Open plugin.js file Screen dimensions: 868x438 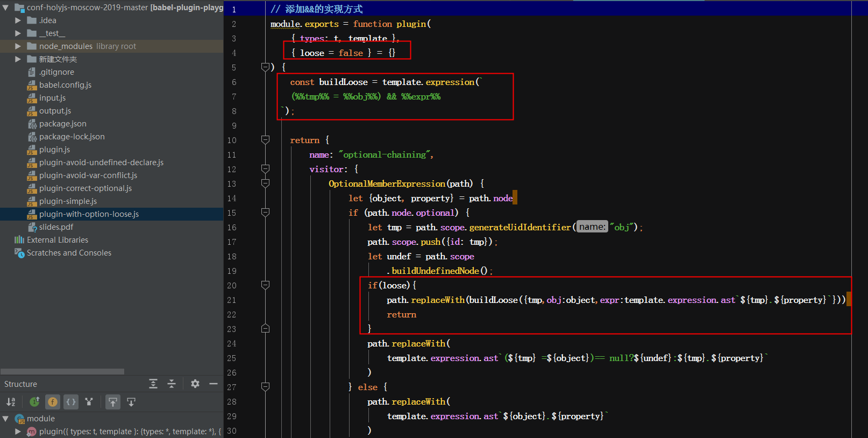click(54, 150)
